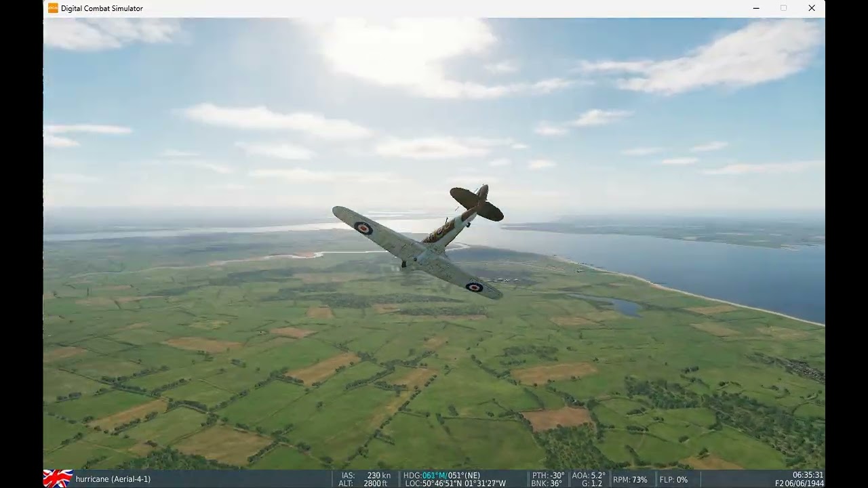The height and width of the screenshot is (488, 868).
Task: Click the IAS 230 kn readout
Action: (366, 475)
